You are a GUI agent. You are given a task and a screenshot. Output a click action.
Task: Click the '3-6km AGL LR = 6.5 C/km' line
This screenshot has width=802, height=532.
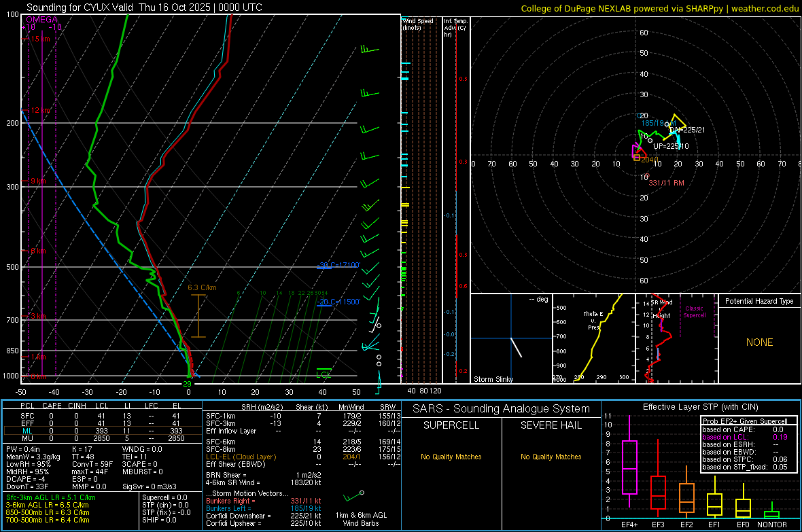[48, 505]
